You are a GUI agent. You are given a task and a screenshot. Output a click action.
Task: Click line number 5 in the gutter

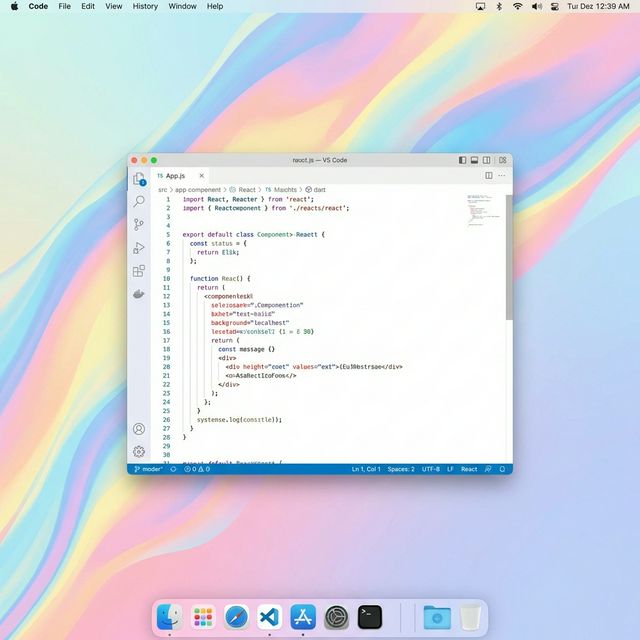point(168,235)
